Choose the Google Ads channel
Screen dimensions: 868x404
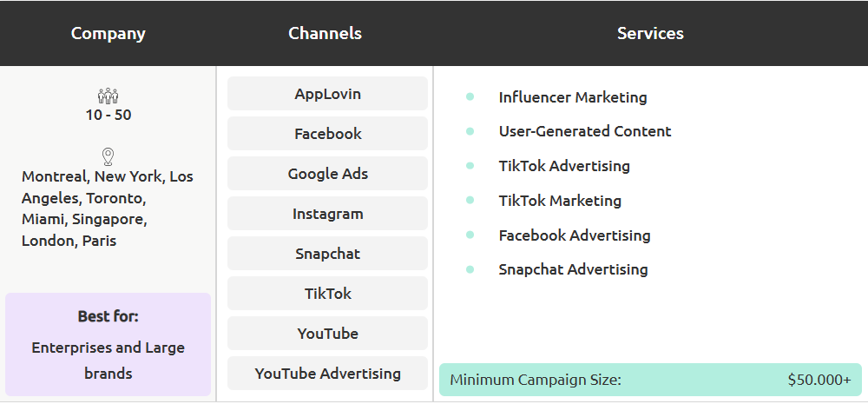327,174
